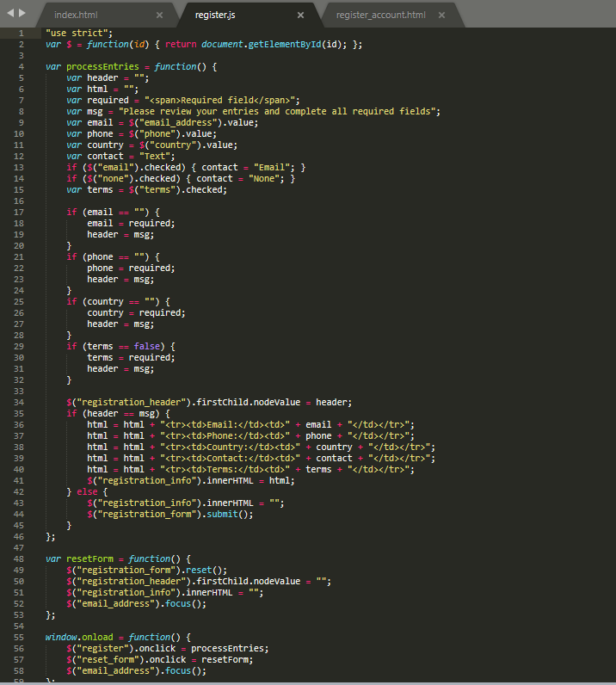The width and height of the screenshot is (616, 685).
Task: Click the "Text" string on line 12
Action: tap(155, 157)
